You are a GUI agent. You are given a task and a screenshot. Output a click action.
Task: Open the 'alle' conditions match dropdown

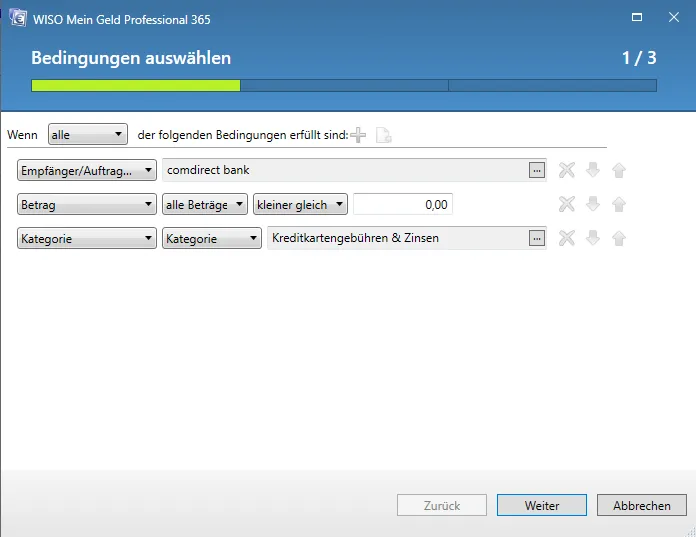tap(88, 134)
